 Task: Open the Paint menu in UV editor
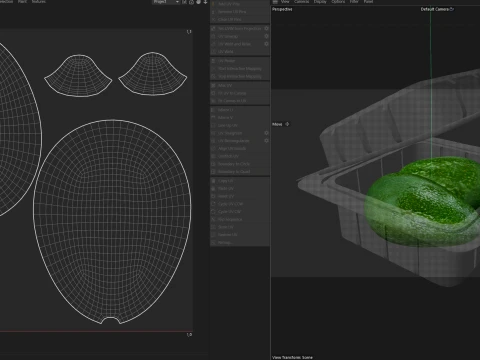coord(22,2)
